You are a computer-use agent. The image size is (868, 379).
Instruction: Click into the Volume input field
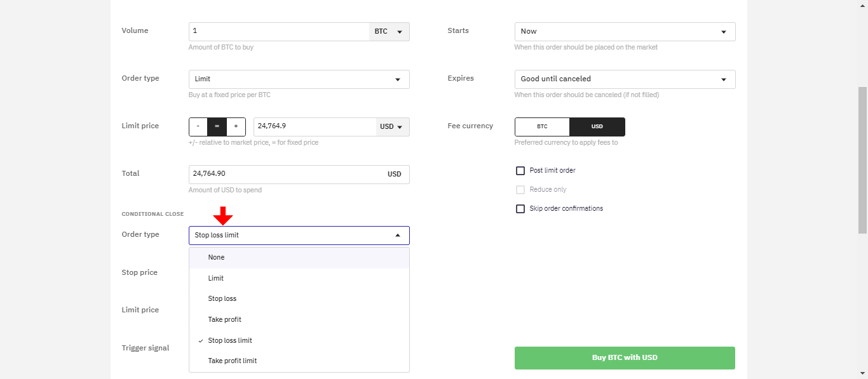tap(278, 32)
